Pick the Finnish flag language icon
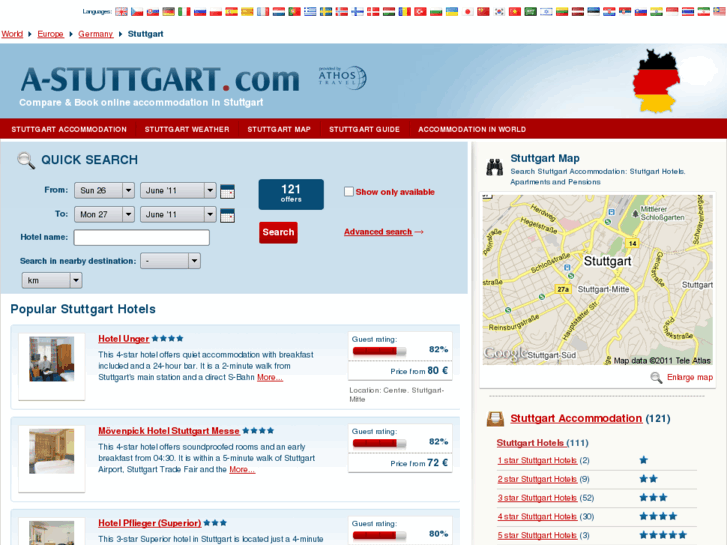 click(357, 12)
